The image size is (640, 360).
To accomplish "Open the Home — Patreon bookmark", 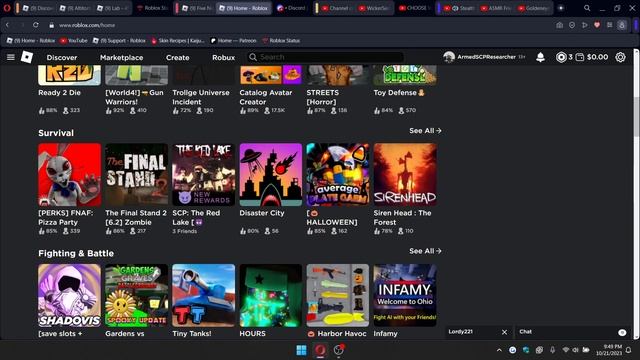I will click(233, 41).
